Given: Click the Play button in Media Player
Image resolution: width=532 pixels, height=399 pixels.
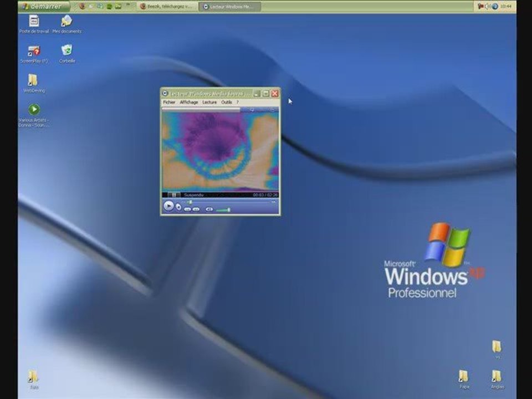Looking at the screenshot, I should click(168, 206).
